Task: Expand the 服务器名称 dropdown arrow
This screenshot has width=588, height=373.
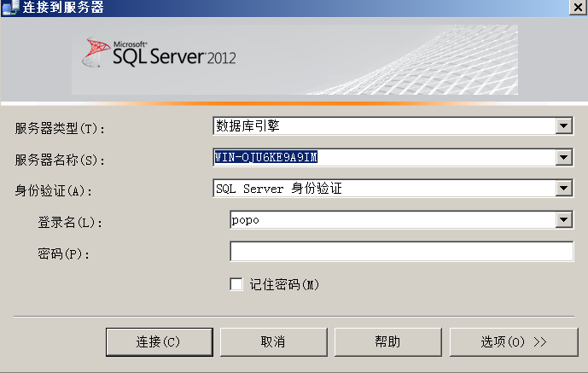Action: 563,157
